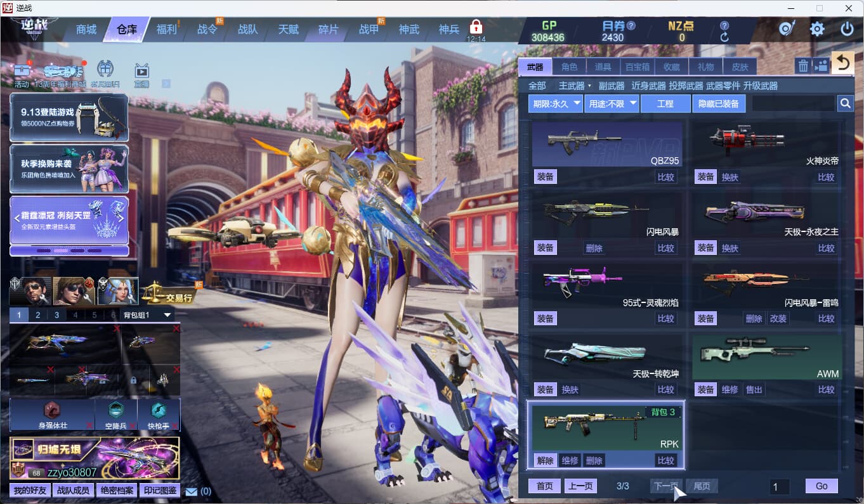Click the NZ点 refresh icon
This screenshot has height=504, width=864.
point(724,37)
